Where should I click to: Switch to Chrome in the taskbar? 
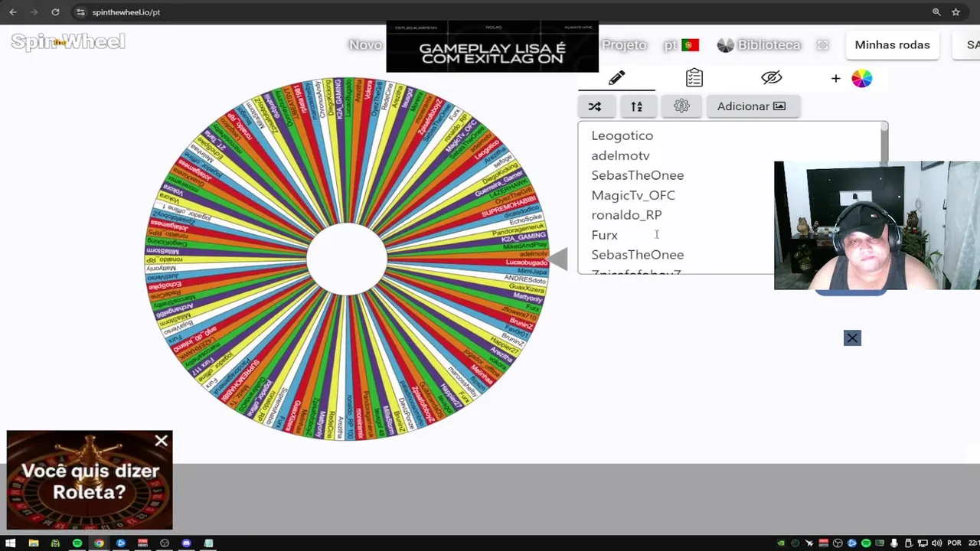99,543
